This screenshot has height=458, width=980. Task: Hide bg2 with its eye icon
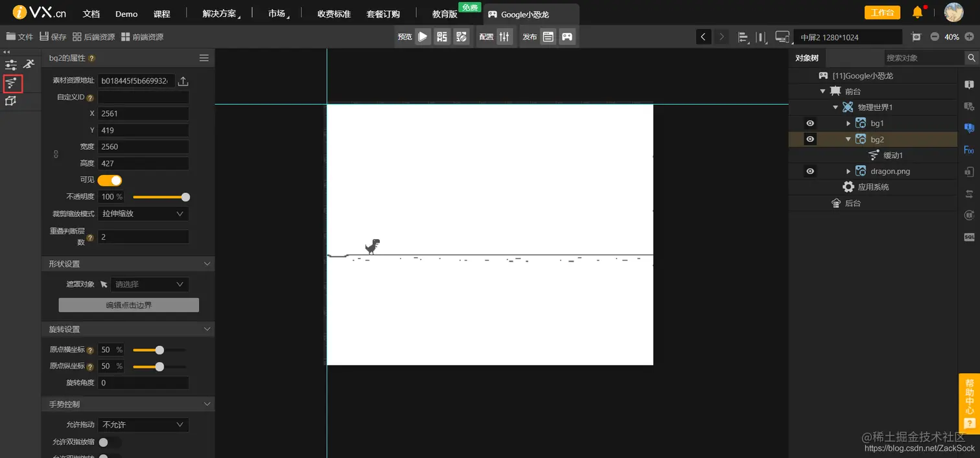click(810, 139)
